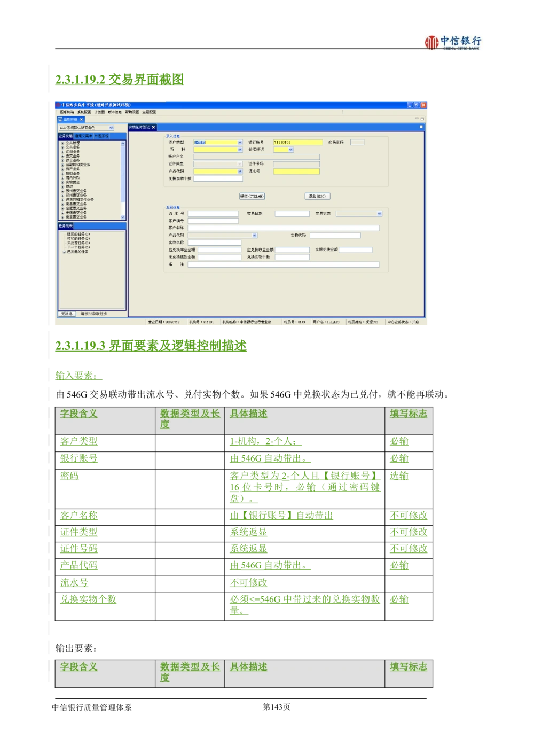Click the 无消息 button at panel bottom
The height and width of the screenshot is (756, 534).
click(67, 314)
